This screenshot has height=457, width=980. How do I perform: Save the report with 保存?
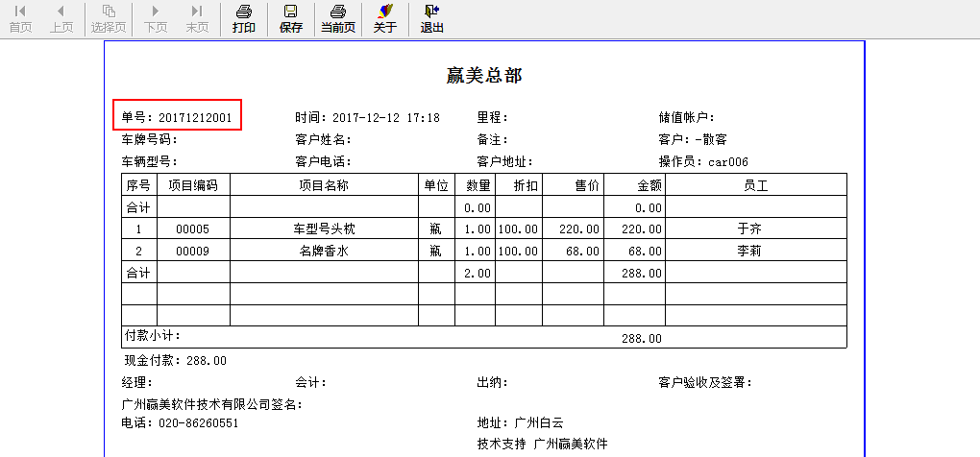coord(290,18)
